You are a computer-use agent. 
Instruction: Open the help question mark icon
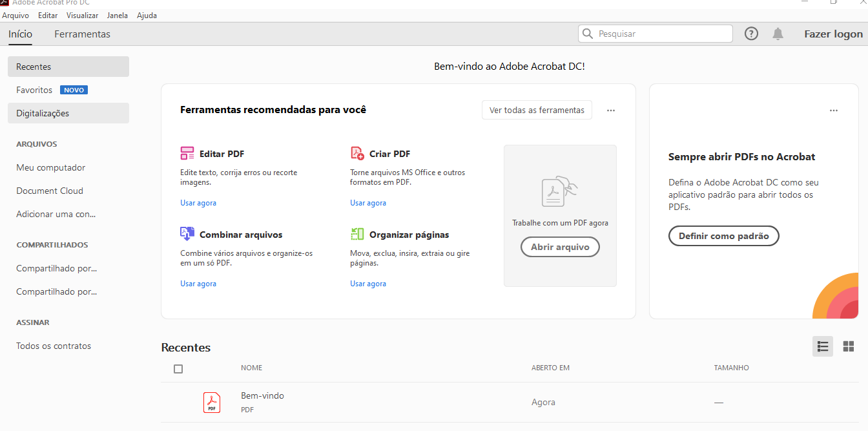751,34
